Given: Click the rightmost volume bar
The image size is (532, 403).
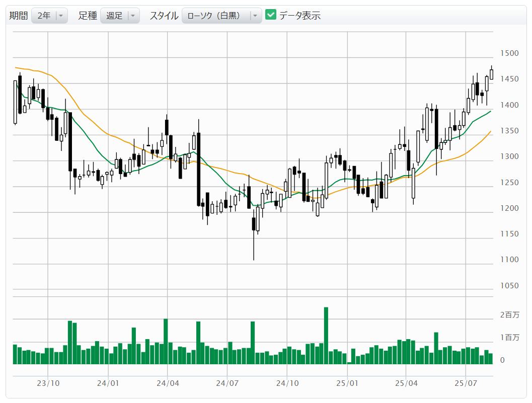Looking at the screenshot, I should coord(491,358).
